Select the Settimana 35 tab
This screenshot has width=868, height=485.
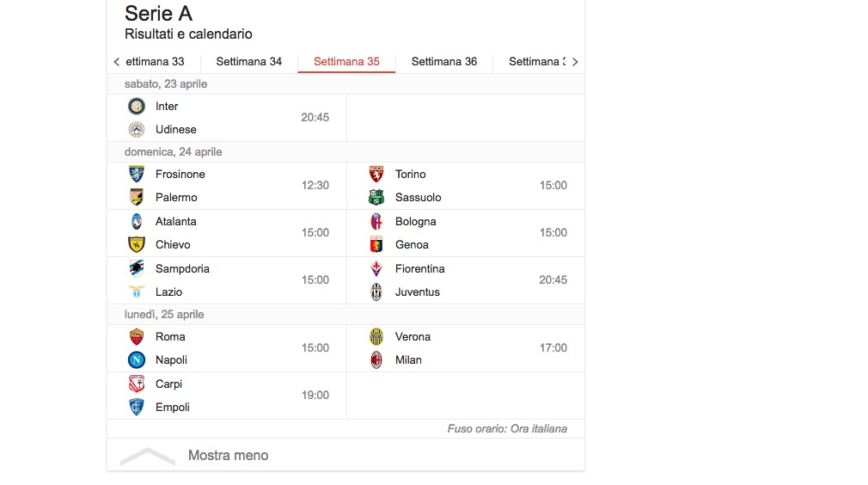point(346,61)
